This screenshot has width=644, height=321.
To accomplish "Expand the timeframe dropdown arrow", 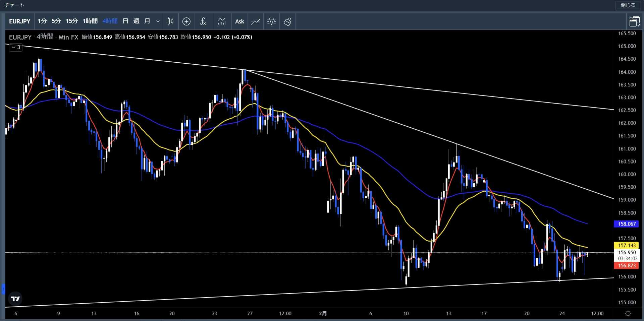I will [x=158, y=21].
